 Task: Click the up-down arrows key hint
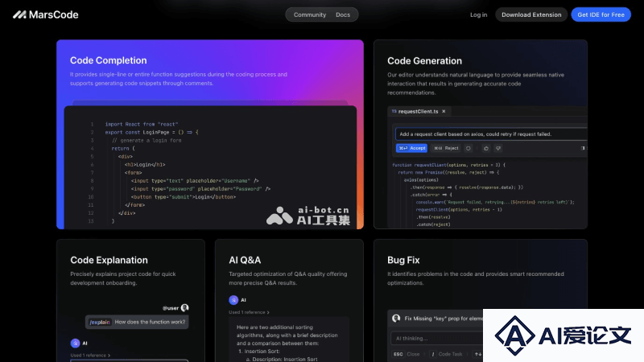tap(478, 354)
